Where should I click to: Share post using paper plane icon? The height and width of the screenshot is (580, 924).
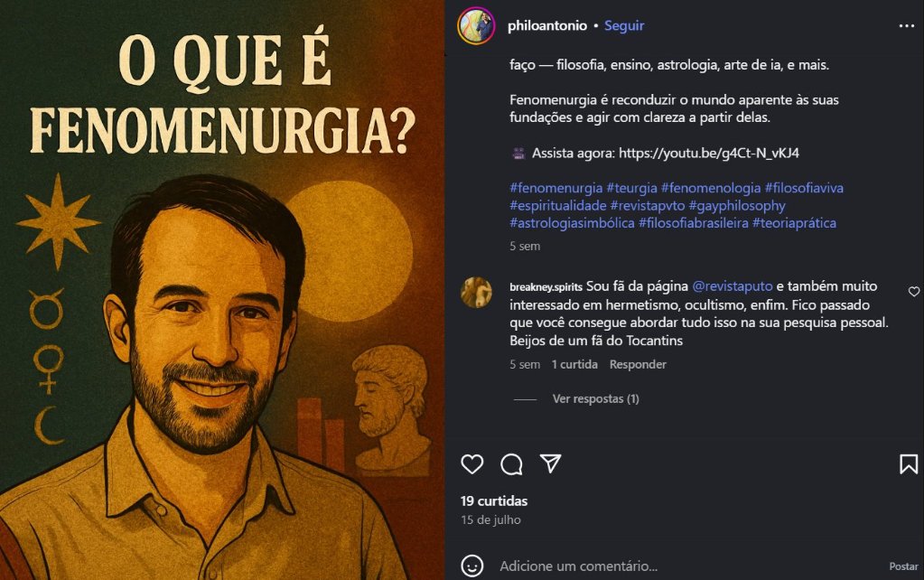[x=550, y=463]
